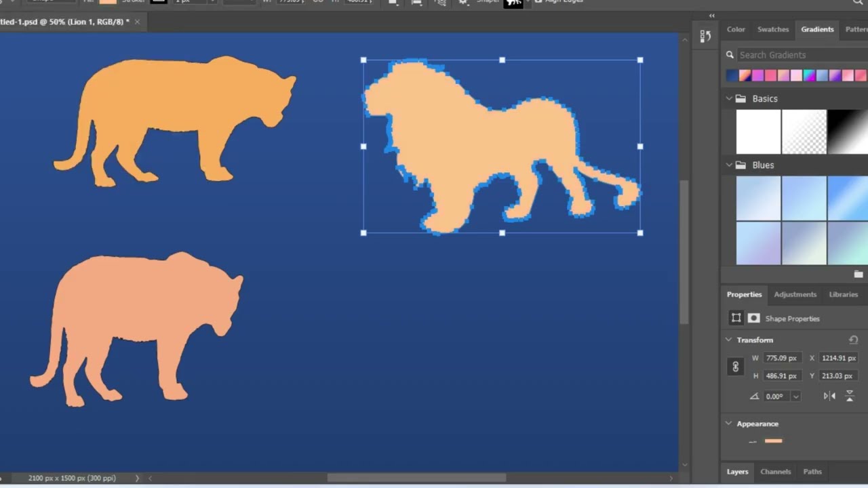Collapse the Basics gradient group
The image size is (868, 488).
pyautogui.click(x=729, y=98)
